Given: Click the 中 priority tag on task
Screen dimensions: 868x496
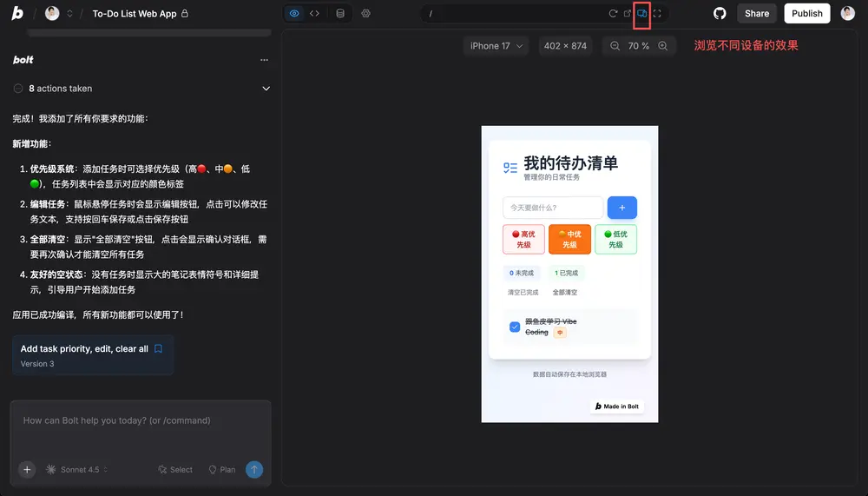Looking at the screenshot, I should click(x=560, y=333).
